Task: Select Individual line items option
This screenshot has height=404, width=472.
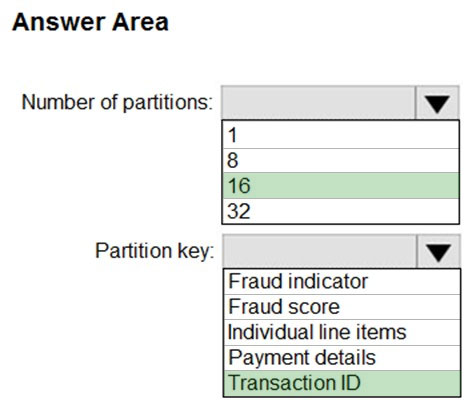Action: coord(342,332)
